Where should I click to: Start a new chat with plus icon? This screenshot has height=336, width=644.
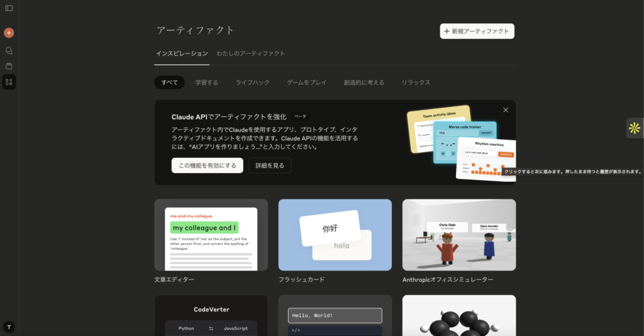(x=9, y=33)
